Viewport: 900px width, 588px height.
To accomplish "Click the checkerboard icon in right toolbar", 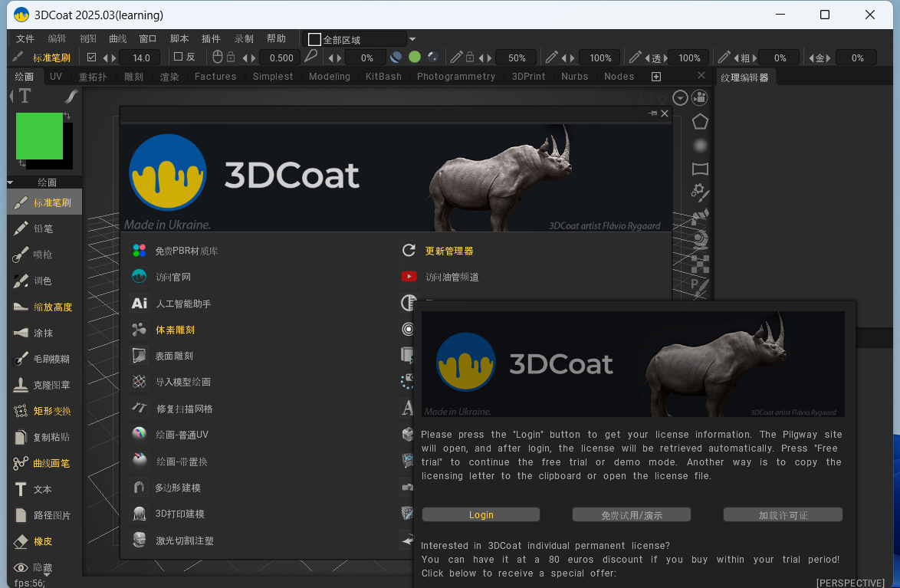I will 700,264.
